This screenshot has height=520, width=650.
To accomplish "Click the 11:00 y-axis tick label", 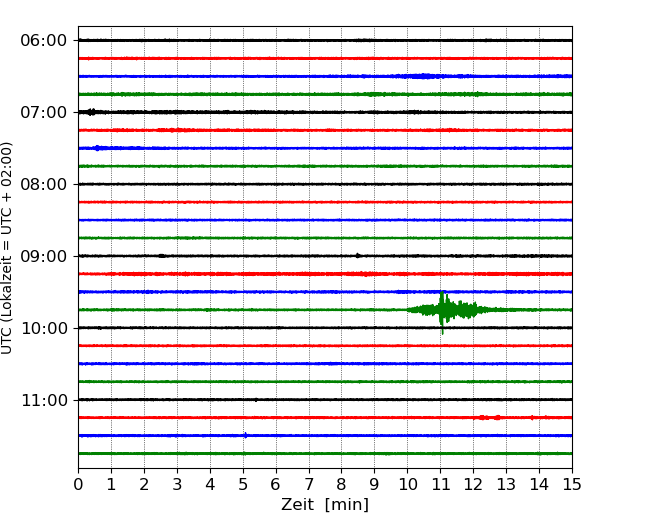I will (x=44, y=401).
